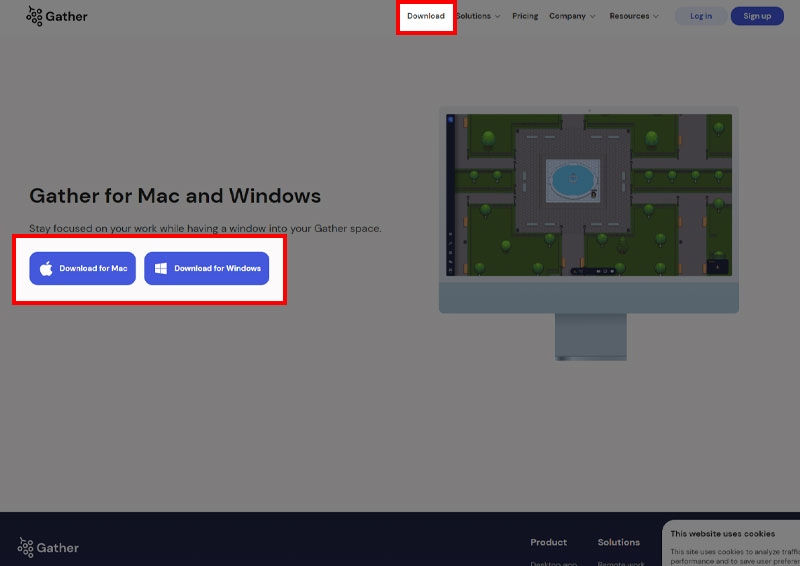Click the Apple icon on Mac download
This screenshot has height=566, width=800.
click(46, 268)
